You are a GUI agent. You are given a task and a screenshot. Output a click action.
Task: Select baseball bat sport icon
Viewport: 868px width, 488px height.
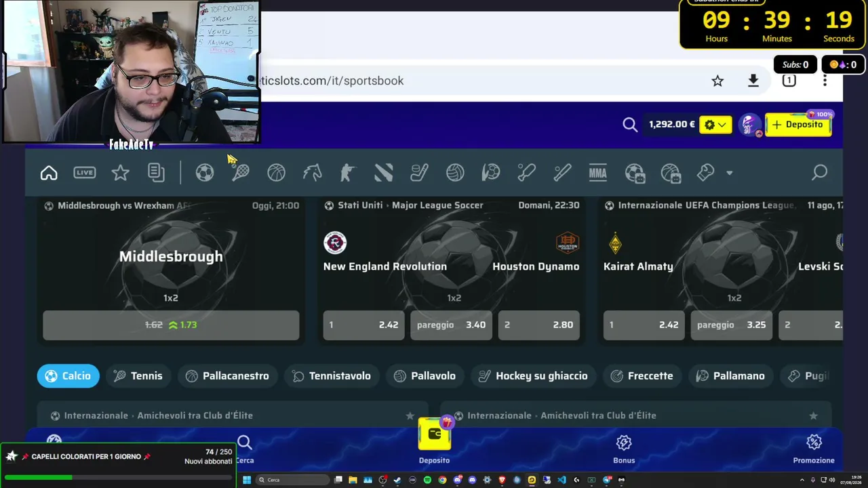(562, 173)
